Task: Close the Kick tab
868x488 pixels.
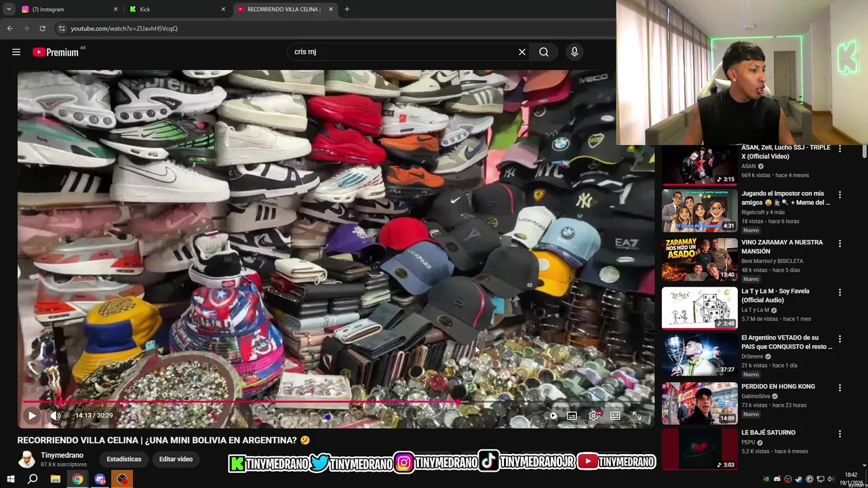Action: tap(223, 9)
